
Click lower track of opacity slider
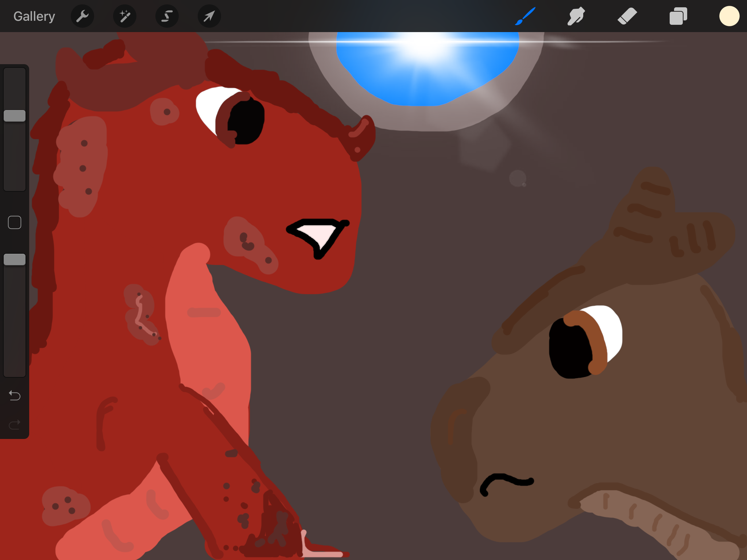tap(15, 321)
